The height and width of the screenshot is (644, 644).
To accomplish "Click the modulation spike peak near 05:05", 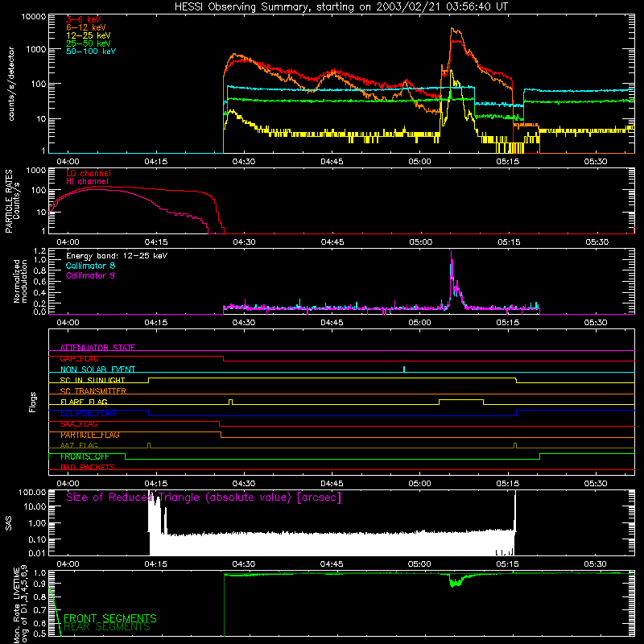I will coord(452,251).
